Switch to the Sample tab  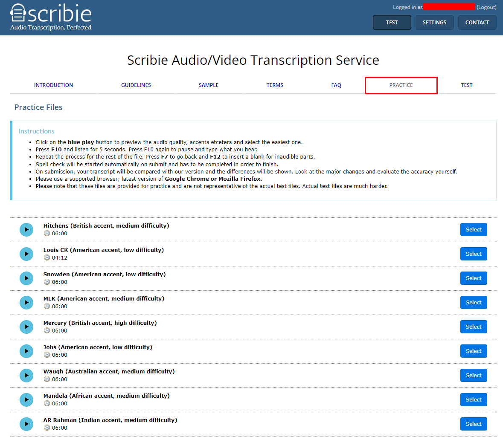point(209,85)
